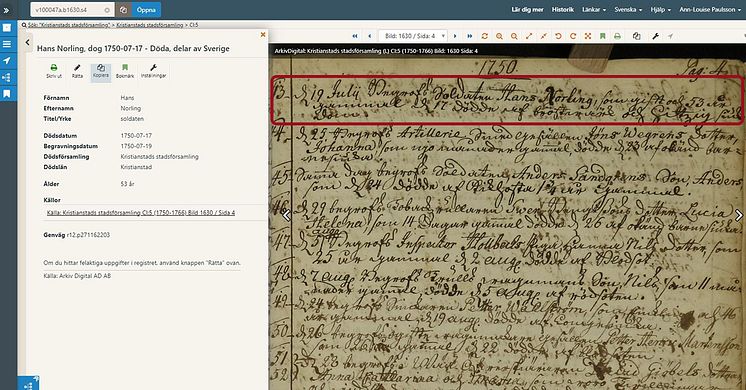Open the Kristianstads stadsförsamling CI:5 source link
This screenshot has width=746, height=390.
[141, 213]
